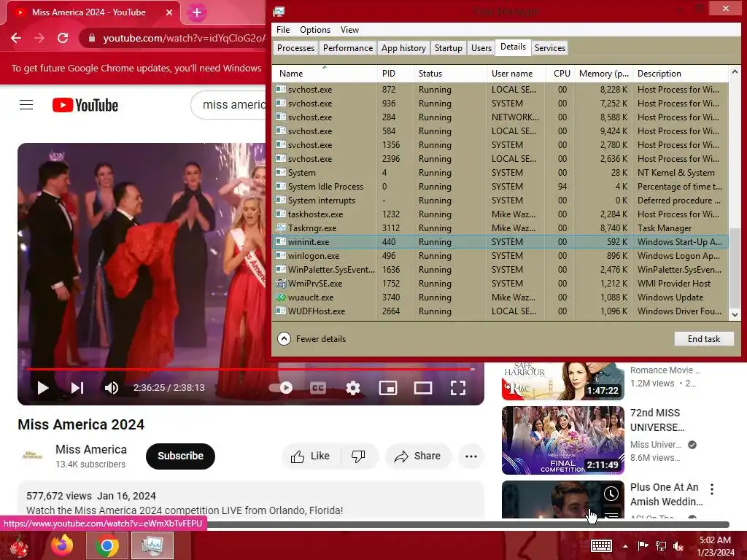Sort processes by Name column
The width and height of the screenshot is (747, 560).
(x=325, y=74)
